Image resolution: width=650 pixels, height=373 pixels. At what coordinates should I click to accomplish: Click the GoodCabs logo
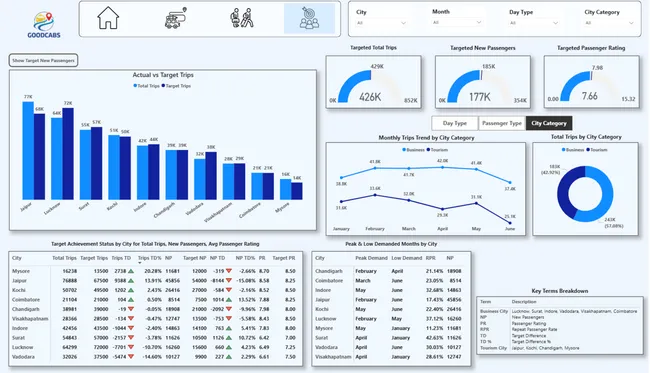[44, 25]
